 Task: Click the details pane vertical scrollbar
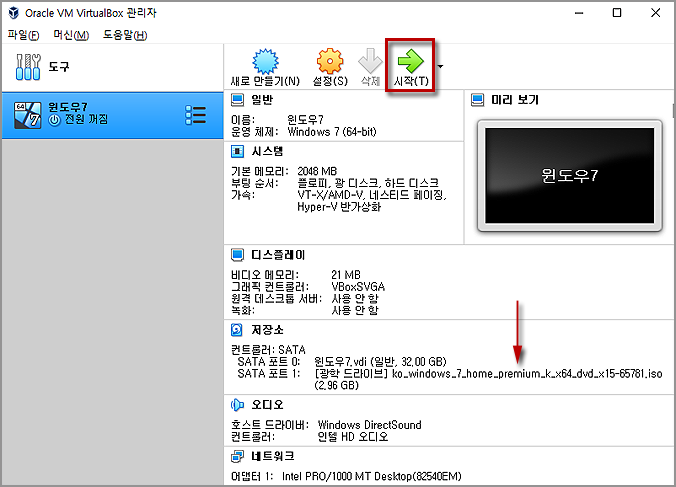(673, 110)
